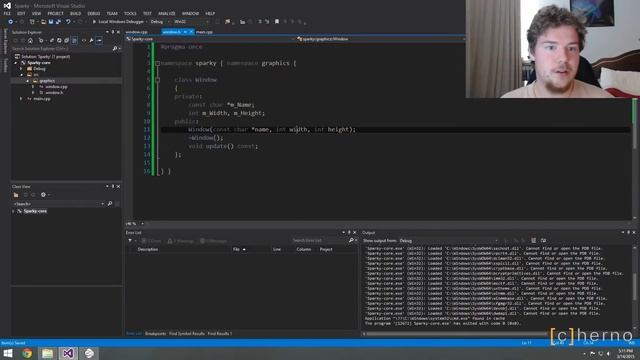Screen dimensions: 640x360
Task: Expand main.cpp node in Solution Explorer
Action: pyautogui.click(x=21, y=99)
